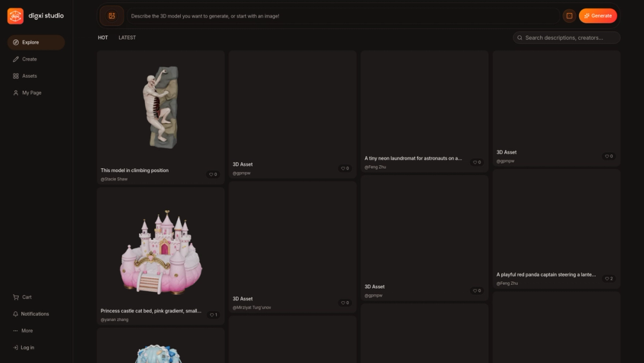Viewport: 644px width, 363px height.
Task: Like the 3D Asset by @Mirziyat Turg'unov
Action: click(345, 303)
